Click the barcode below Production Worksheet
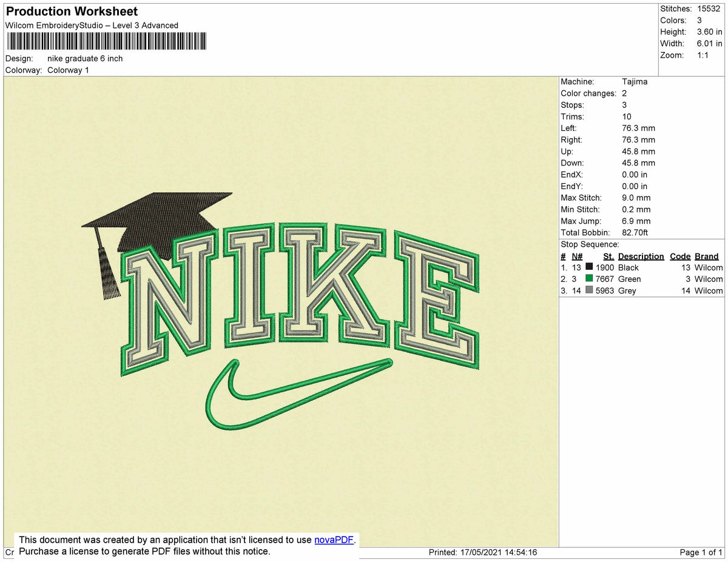Image resolution: width=728 pixels, height=562 pixels. tap(106, 41)
